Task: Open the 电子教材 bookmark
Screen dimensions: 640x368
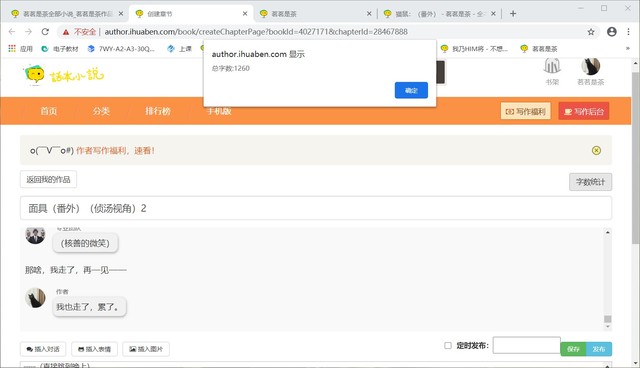Action: pos(60,49)
